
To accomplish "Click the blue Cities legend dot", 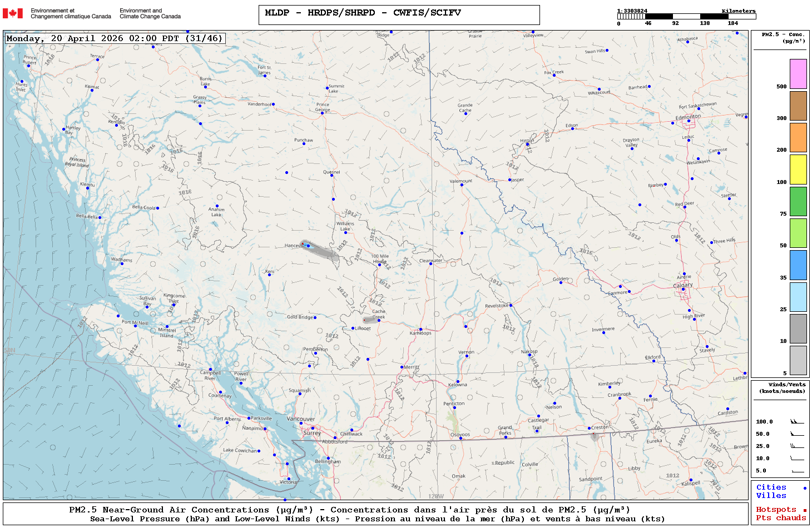I will pyautogui.click(x=804, y=488).
